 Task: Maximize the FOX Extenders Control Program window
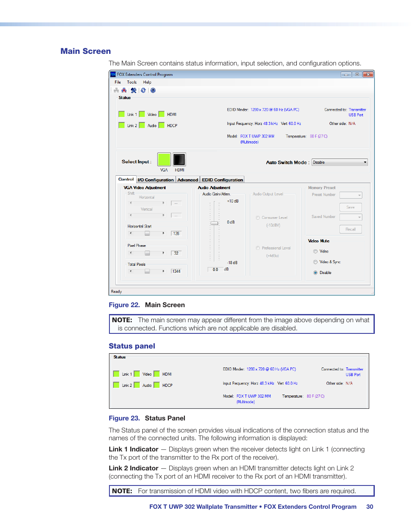coord(357,75)
